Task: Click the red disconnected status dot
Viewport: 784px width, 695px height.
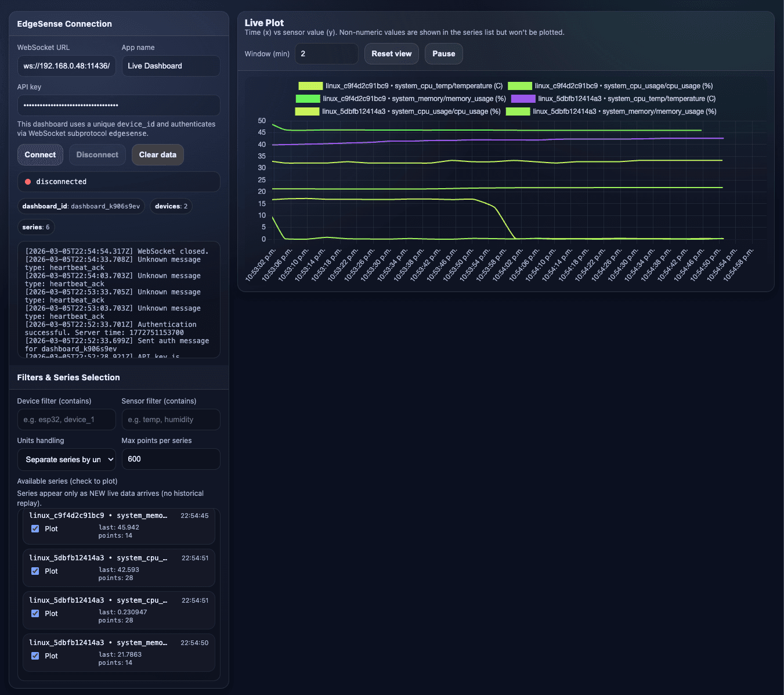Action: pos(28,182)
